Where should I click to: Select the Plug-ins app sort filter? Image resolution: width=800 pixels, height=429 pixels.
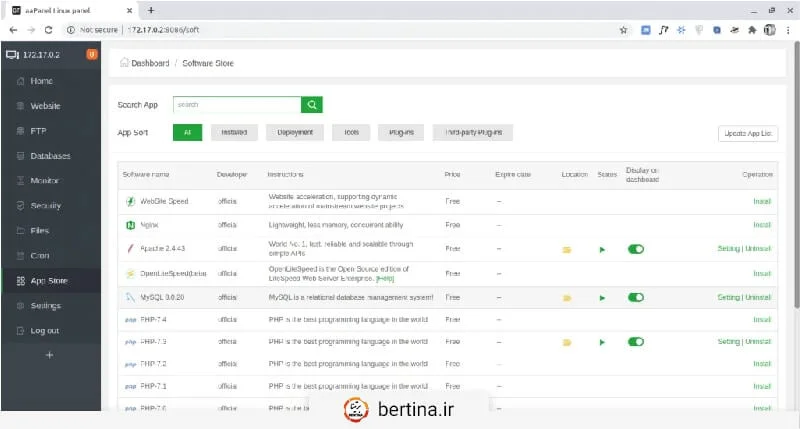tap(401, 133)
